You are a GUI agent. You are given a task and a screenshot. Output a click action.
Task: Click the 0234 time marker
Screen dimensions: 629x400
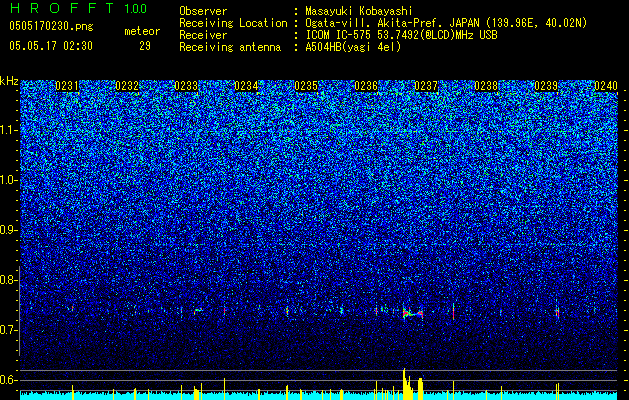click(246, 86)
